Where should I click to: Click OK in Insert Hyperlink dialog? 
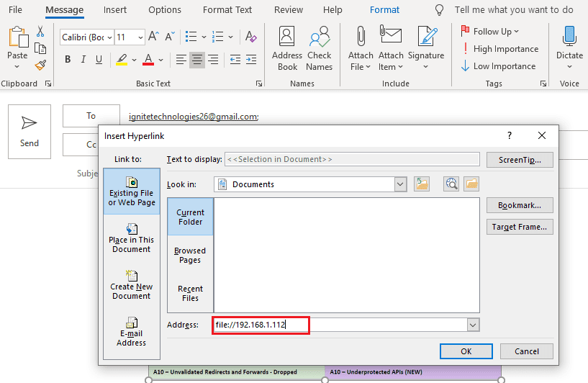466,351
